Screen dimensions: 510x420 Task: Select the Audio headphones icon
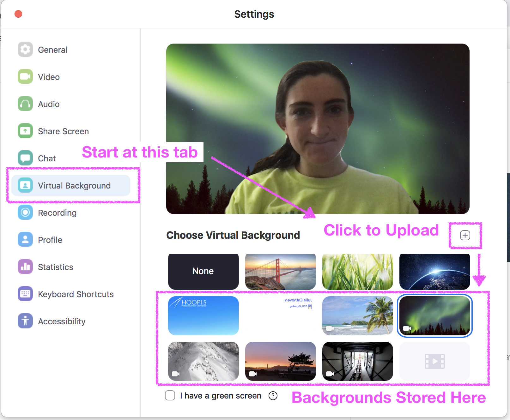click(25, 104)
